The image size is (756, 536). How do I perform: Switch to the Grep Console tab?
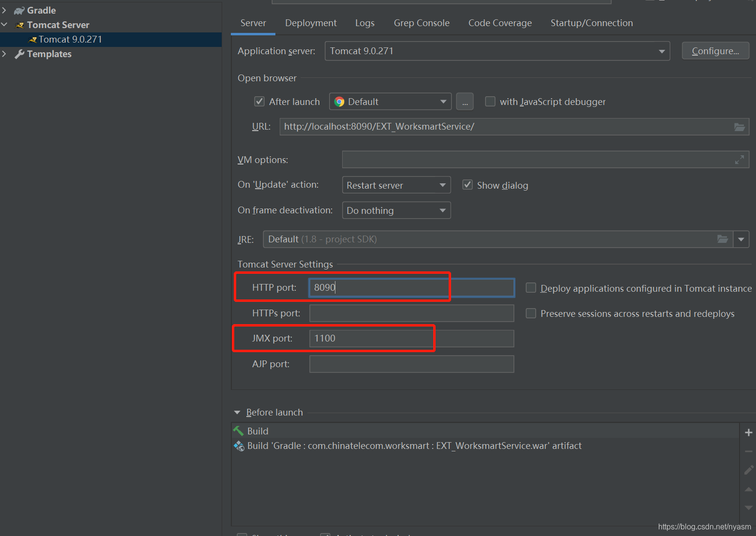click(x=422, y=23)
